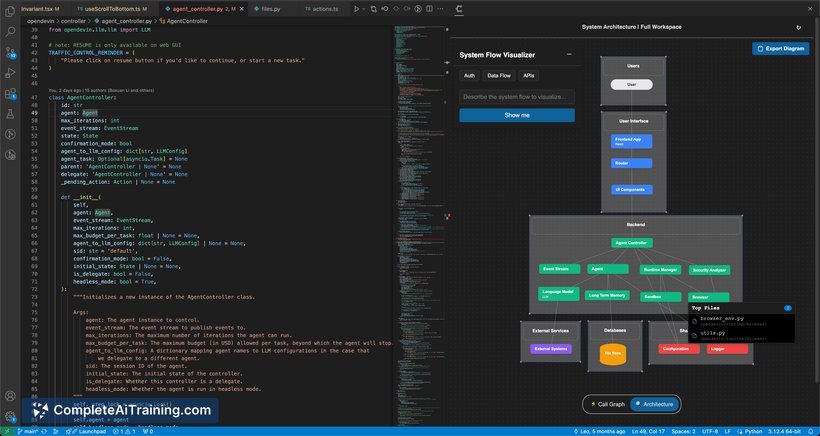This screenshot has height=436, width=820.
Task: Click the git blame Leo, 5 months ago item
Action: (599, 431)
